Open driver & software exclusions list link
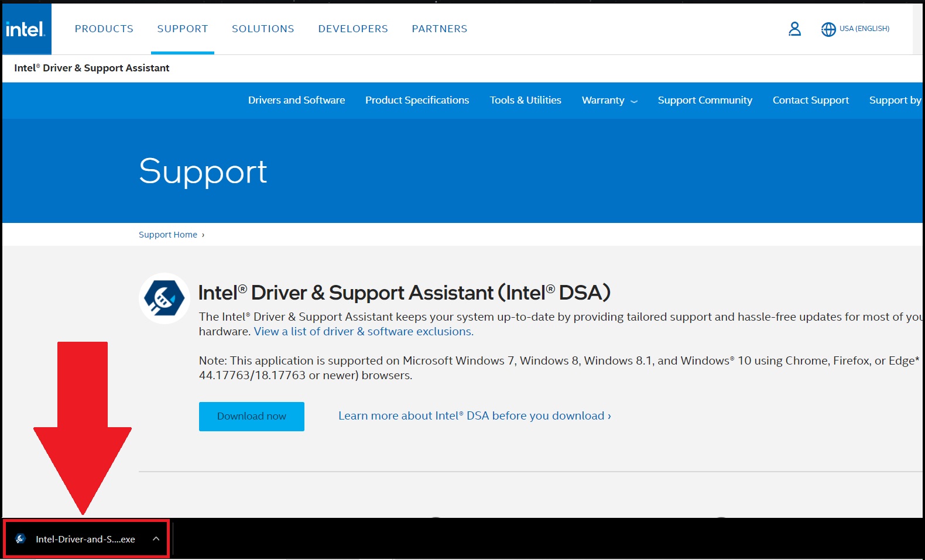 364,332
